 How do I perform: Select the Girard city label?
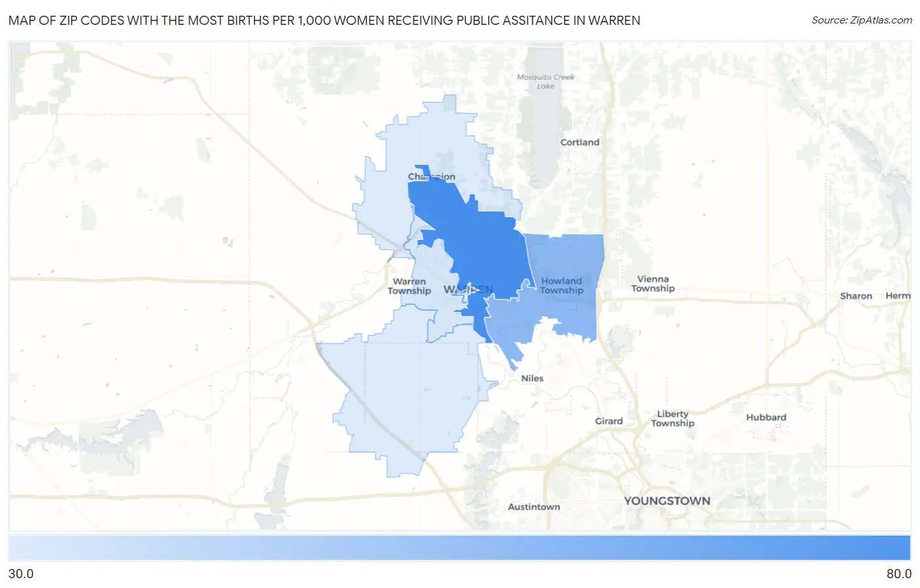pos(609,421)
